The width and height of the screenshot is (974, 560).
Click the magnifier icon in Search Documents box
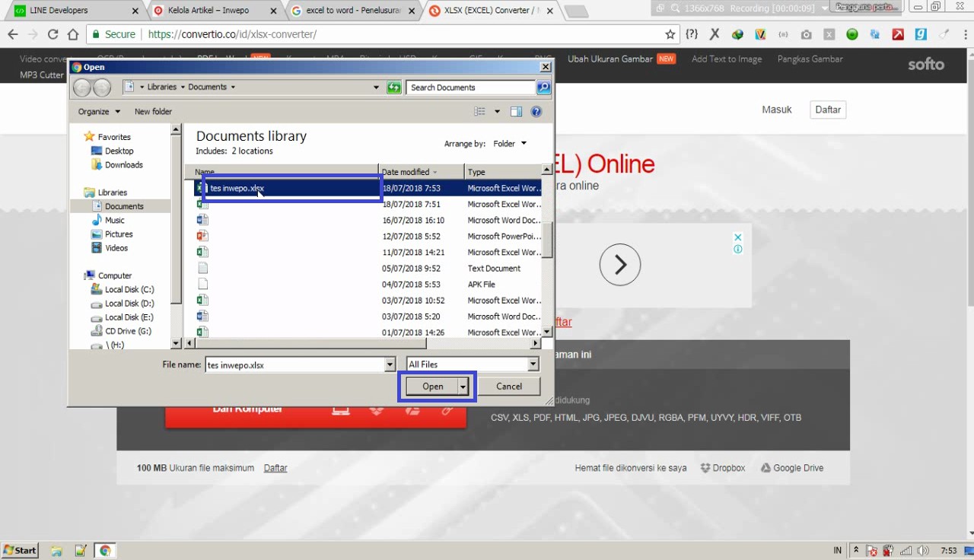coord(543,87)
